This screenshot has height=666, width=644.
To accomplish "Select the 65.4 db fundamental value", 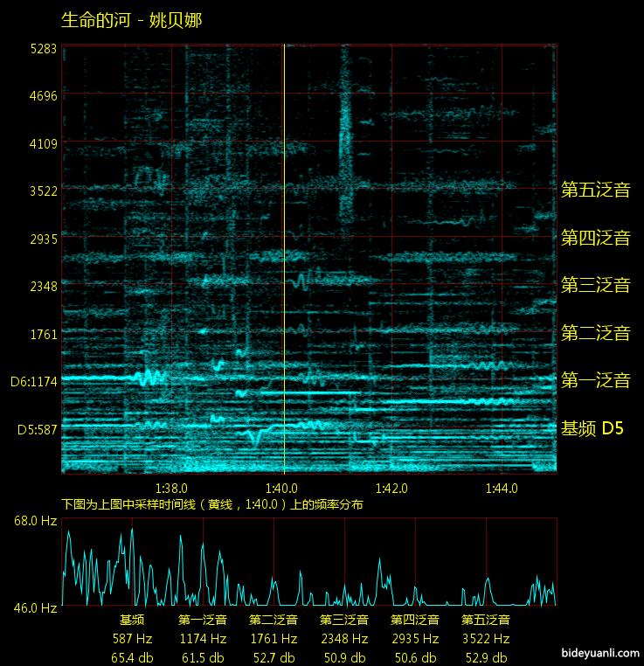I will (132, 657).
